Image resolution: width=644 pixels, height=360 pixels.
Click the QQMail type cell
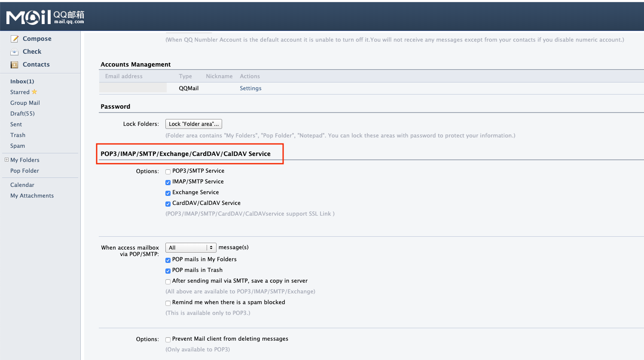[x=189, y=88]
